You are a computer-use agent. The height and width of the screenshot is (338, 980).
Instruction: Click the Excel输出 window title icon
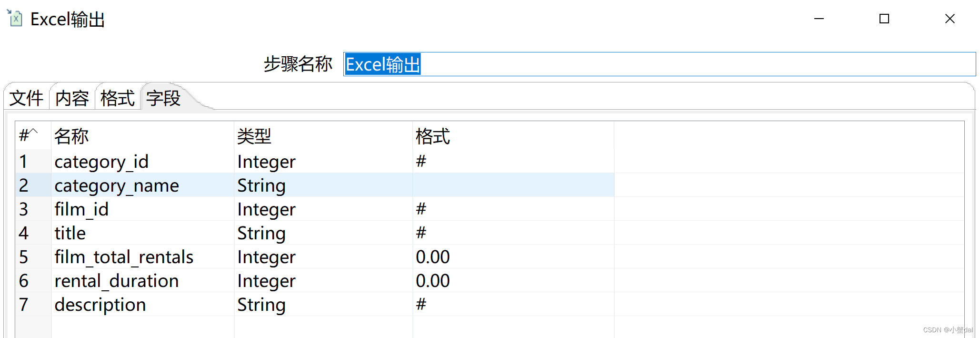(15, 18)
